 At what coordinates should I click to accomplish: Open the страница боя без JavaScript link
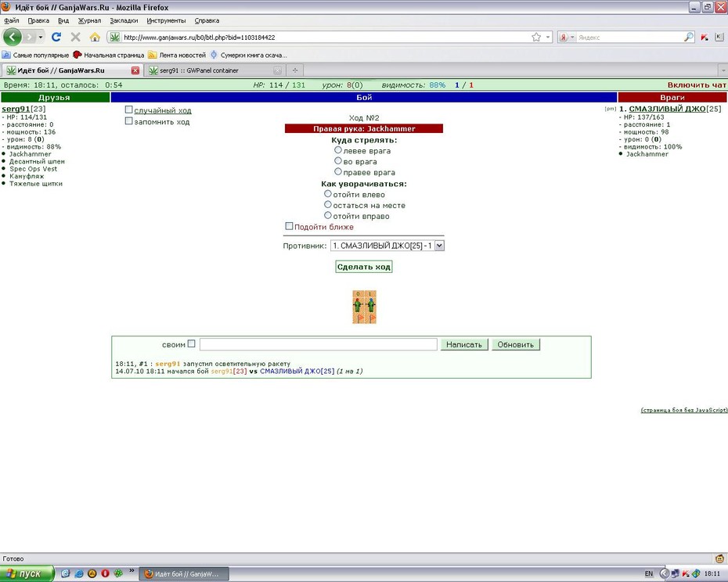[x=684, y=410]
